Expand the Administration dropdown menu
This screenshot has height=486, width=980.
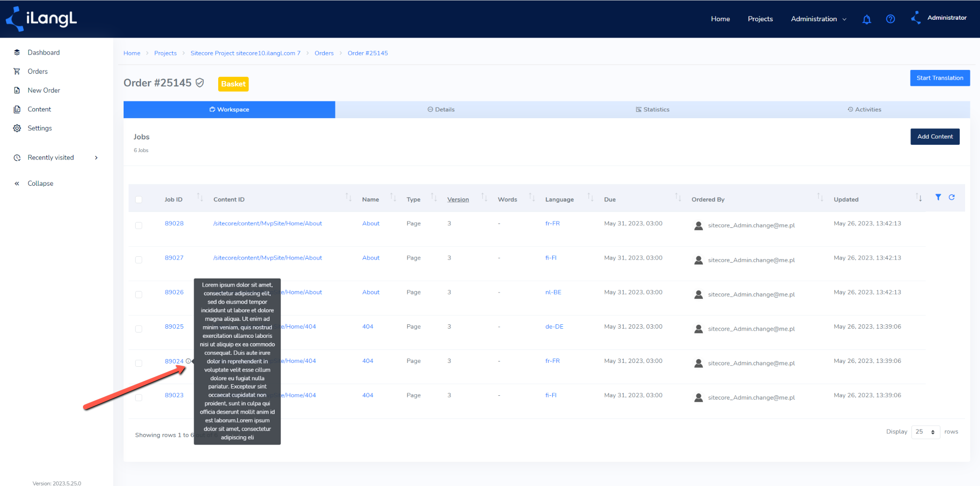click(x=818, y=19)
